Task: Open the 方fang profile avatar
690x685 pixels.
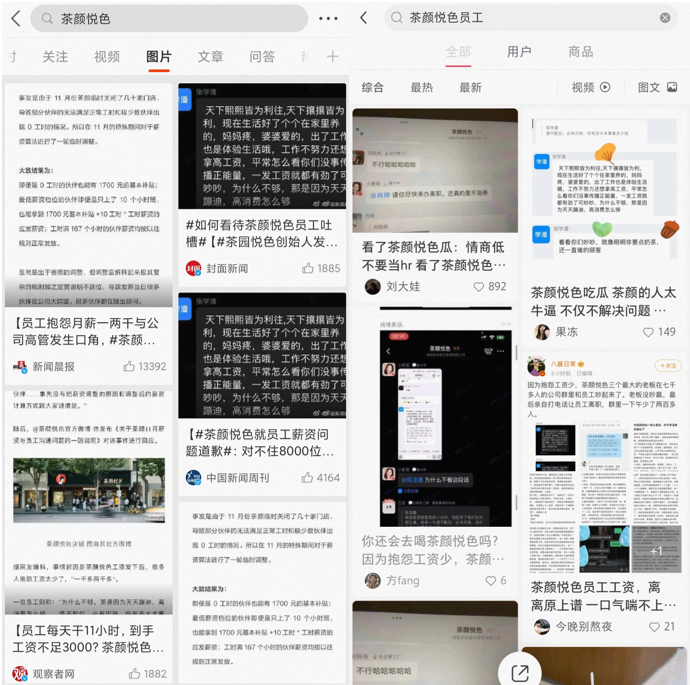Action: pyautogui.click(x=373, y=581)
